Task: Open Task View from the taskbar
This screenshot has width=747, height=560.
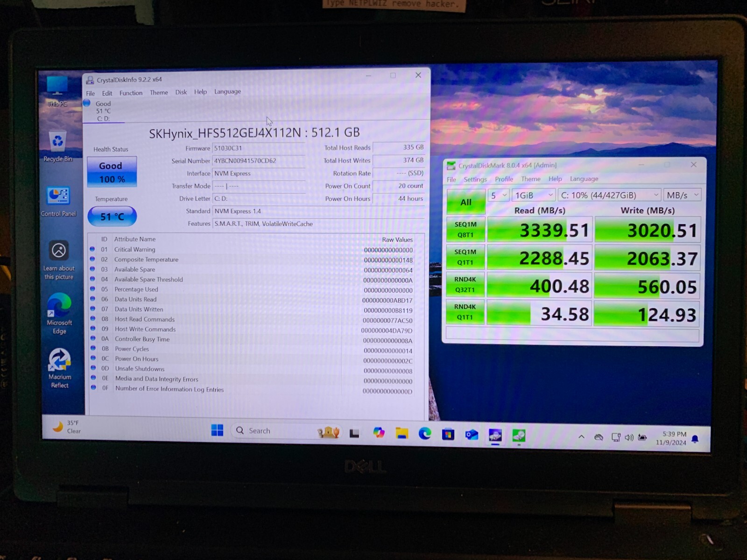Action: click(x=354, y=434)
